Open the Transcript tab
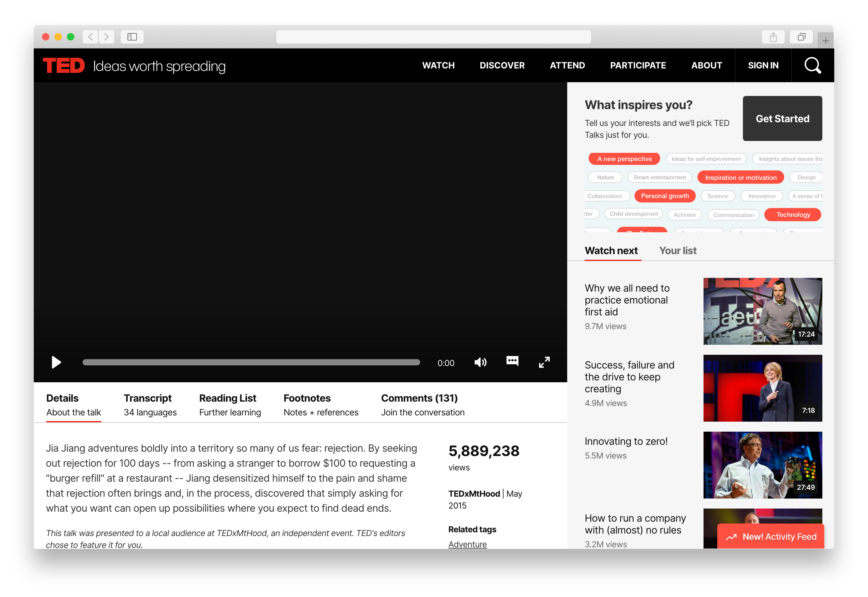 coord(150,405)
